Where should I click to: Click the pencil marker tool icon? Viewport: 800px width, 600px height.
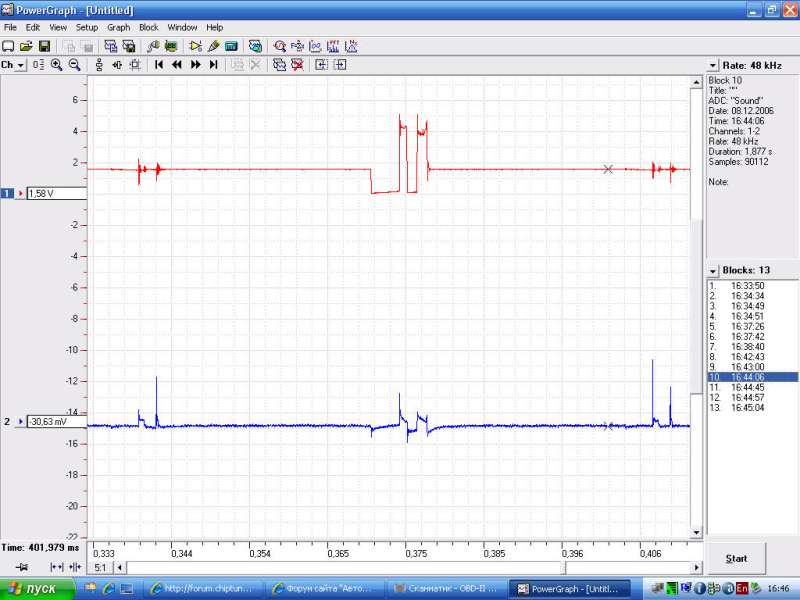coord(213,47)
